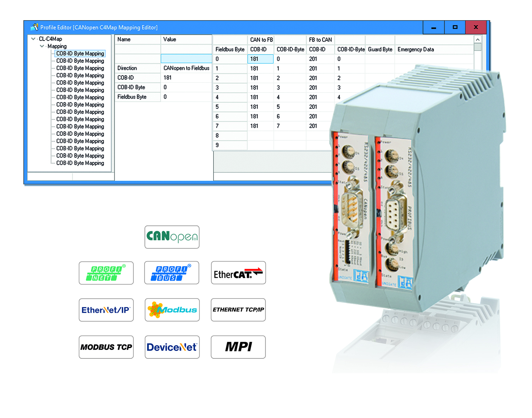Click the EtherCAT logo
The image size is (532, 418).
(x=238, y=273)
